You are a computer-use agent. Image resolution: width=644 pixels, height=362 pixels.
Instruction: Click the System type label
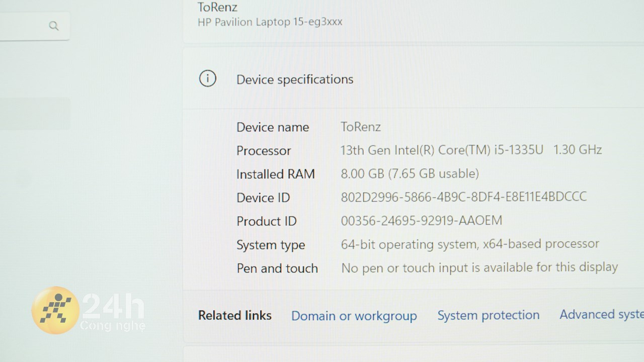[271, 245]
